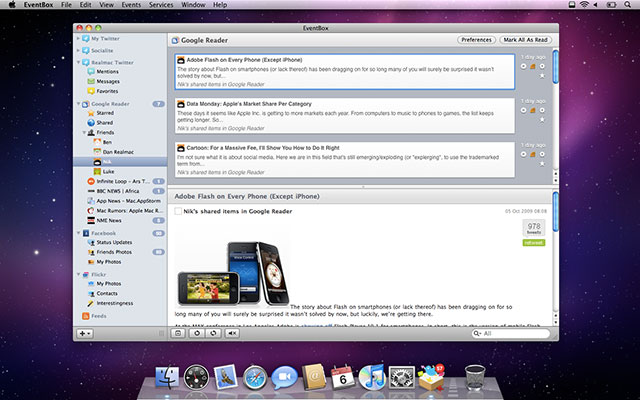Screen dimensions: 640x400
Task: Collapse Facebook section
Action: 78,233
